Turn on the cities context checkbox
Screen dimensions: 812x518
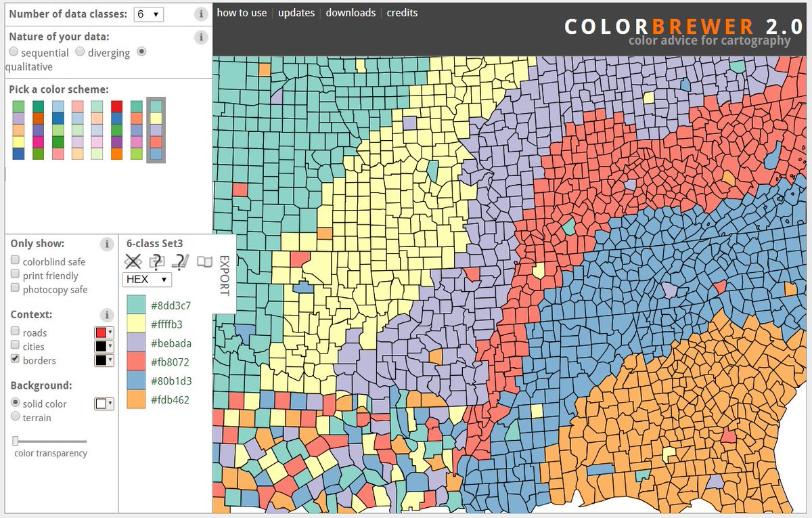click(x=15, y=346)
